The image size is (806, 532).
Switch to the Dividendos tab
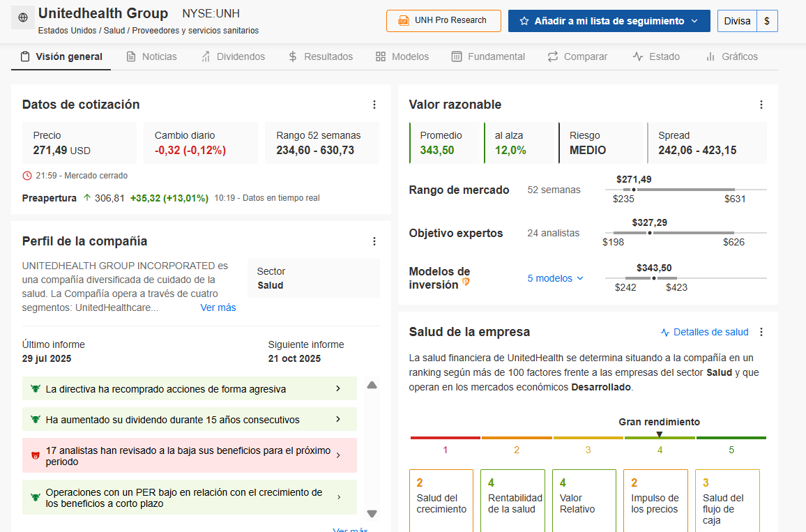point(233,56)
